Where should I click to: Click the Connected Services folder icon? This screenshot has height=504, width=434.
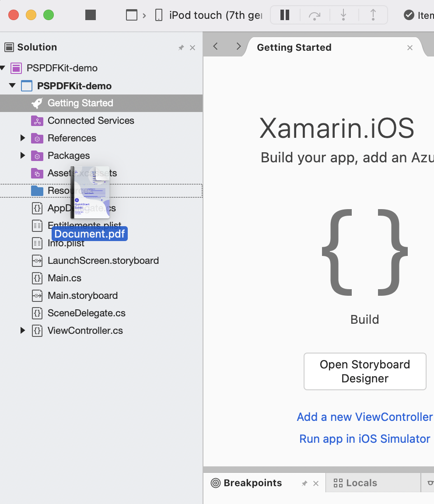click(37, 121)
